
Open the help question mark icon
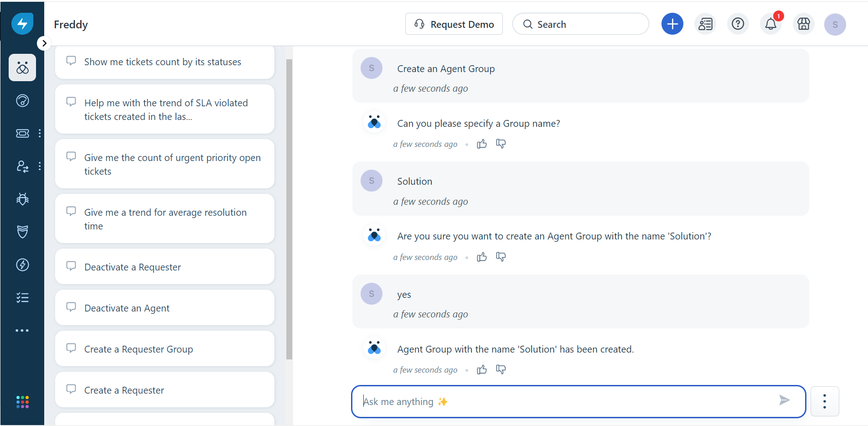click(738, 24)
